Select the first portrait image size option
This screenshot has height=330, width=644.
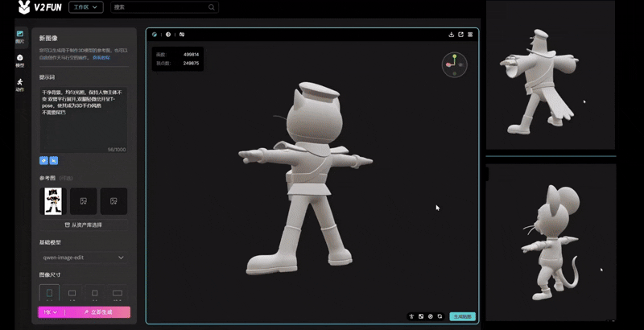tap(50, 294)
